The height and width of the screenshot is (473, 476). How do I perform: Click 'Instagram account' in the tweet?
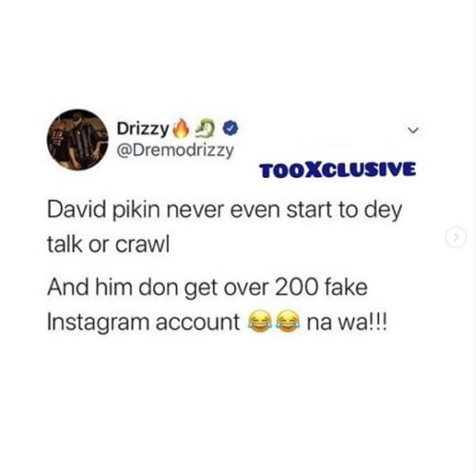(x=144, y=323)
